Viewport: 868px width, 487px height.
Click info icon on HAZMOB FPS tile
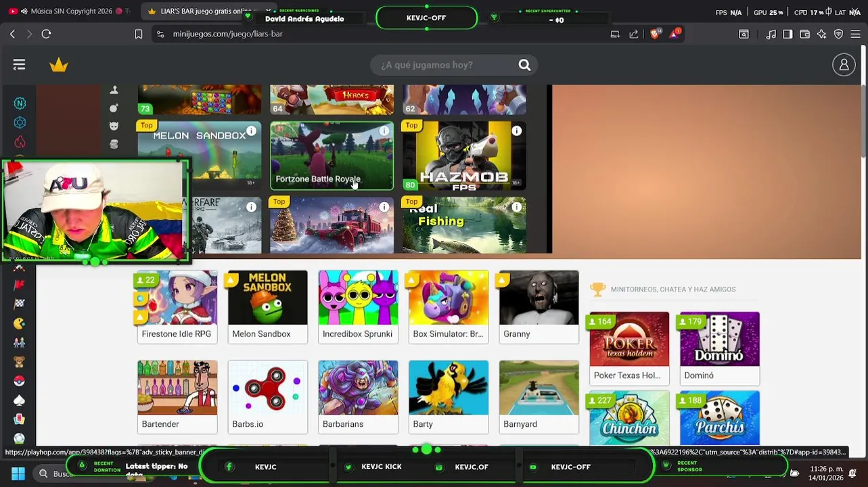[x=516, y=131]
